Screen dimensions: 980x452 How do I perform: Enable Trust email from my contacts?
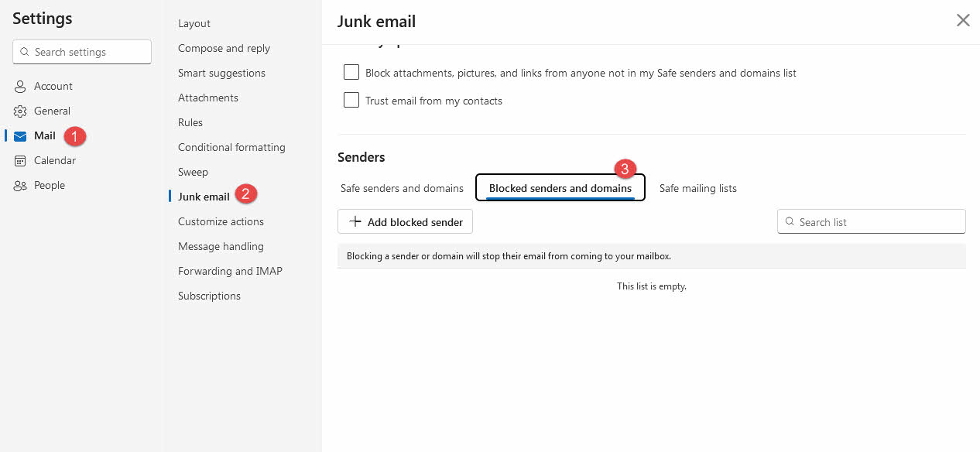(351, 100)
